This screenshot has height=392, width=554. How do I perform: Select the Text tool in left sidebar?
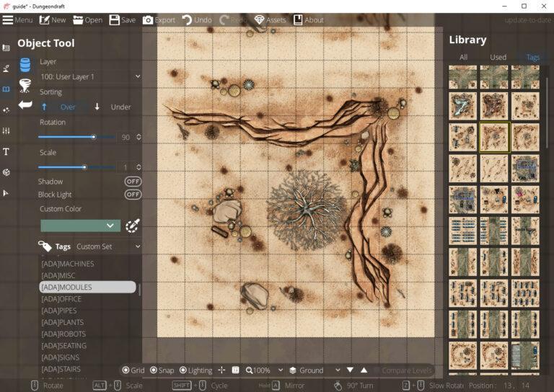click(6, 152)
